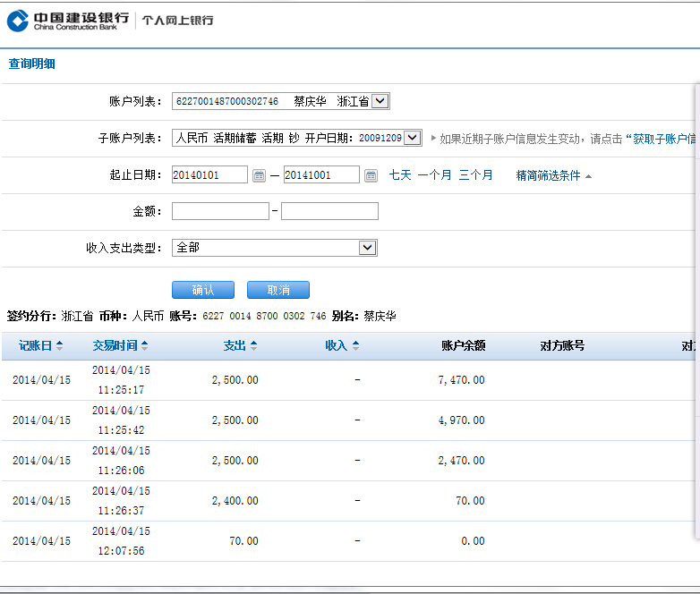Screen dimensions: 700x594
Task: Click the 取消 cancel button
Action: pos(278,290)
